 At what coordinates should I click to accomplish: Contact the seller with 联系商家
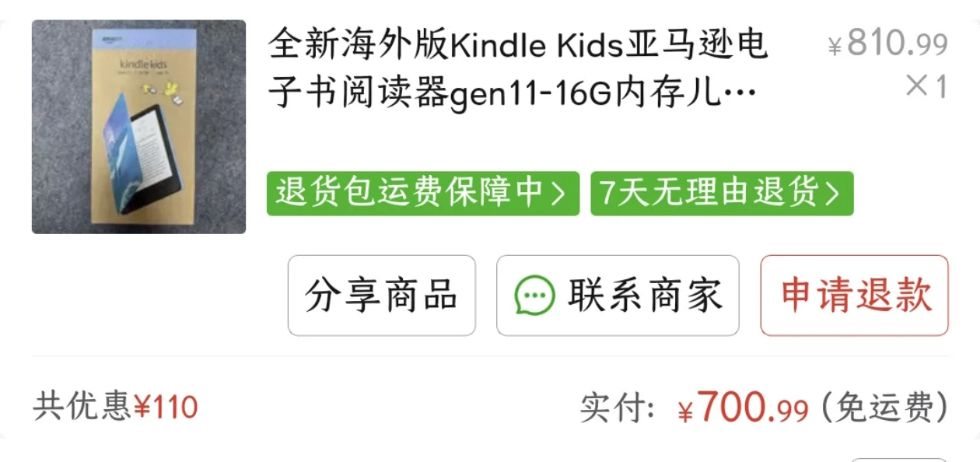618,296
